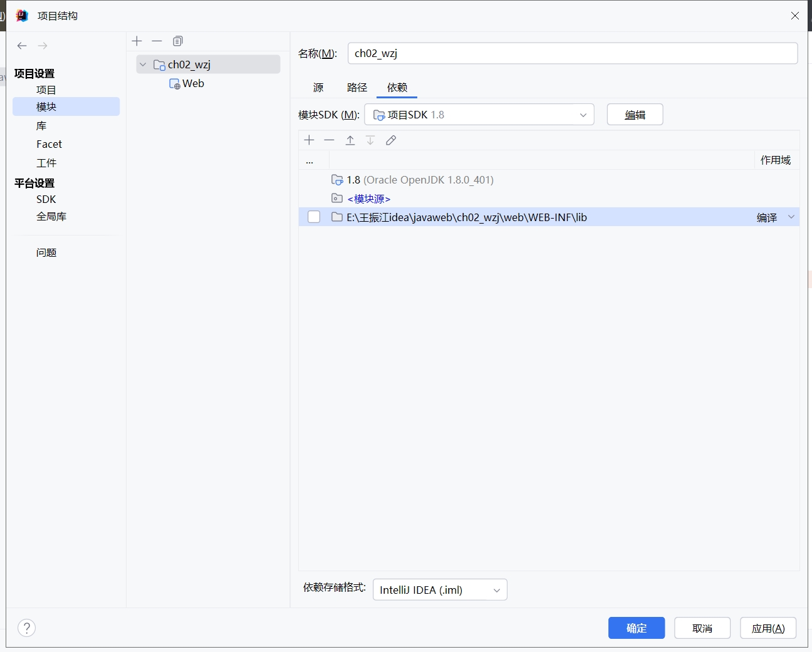The image size is (812, 652).
Task: Toggle export checkbox for WEB-INF\lib dependency
Action: click(314, 217)
